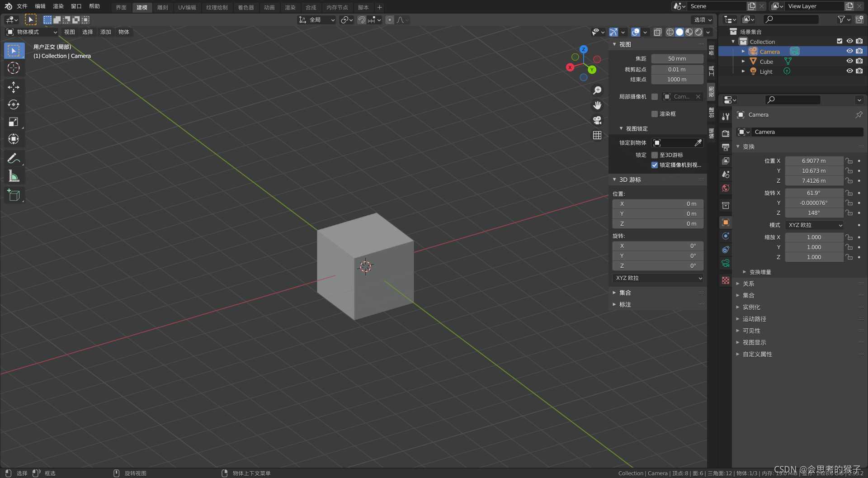Viewport: 868px width, 478px height.
Task: Open the Camera data properties tab
Action: click(x=726, y=263)
